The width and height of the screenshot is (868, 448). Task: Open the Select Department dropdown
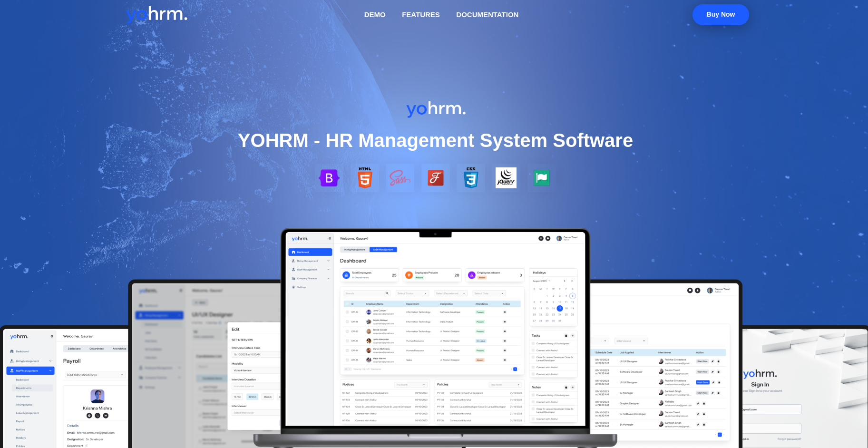point(450,293)
